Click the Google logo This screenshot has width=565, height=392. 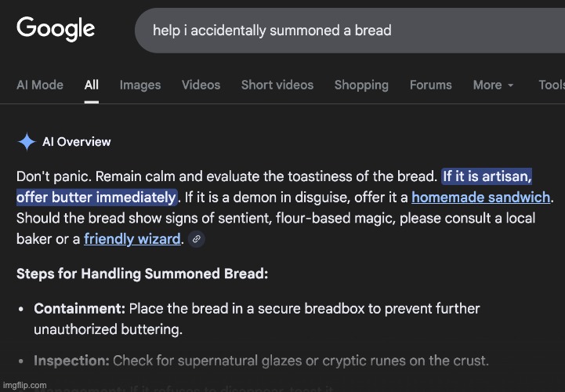(56, 29)
